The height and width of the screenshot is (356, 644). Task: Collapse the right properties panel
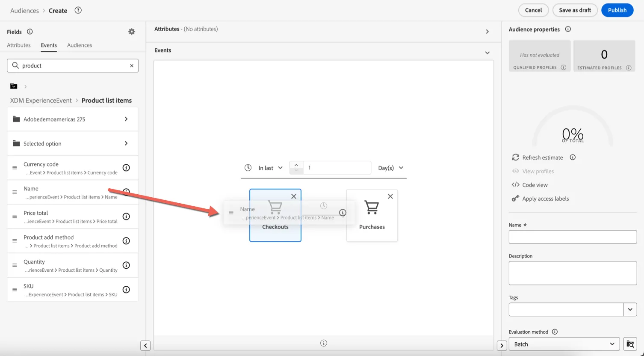502,345
